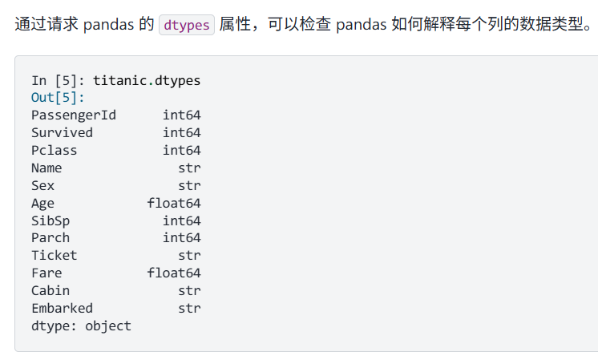Click the SibSp column name

pos(51,221)
